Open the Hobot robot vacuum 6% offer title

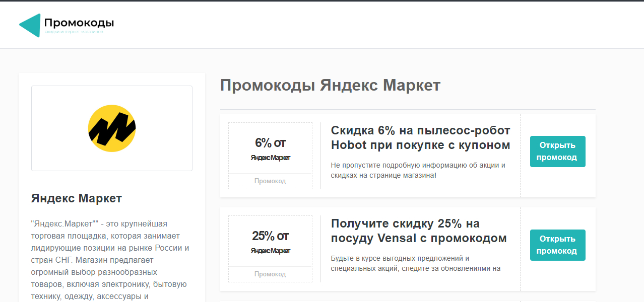coord(420,138)
